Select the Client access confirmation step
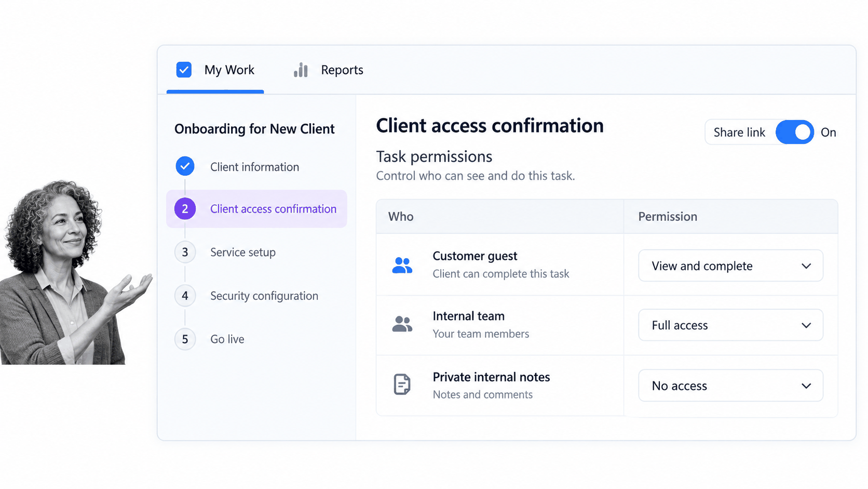The width and height of the screenshot is (868, 489). 256,209
